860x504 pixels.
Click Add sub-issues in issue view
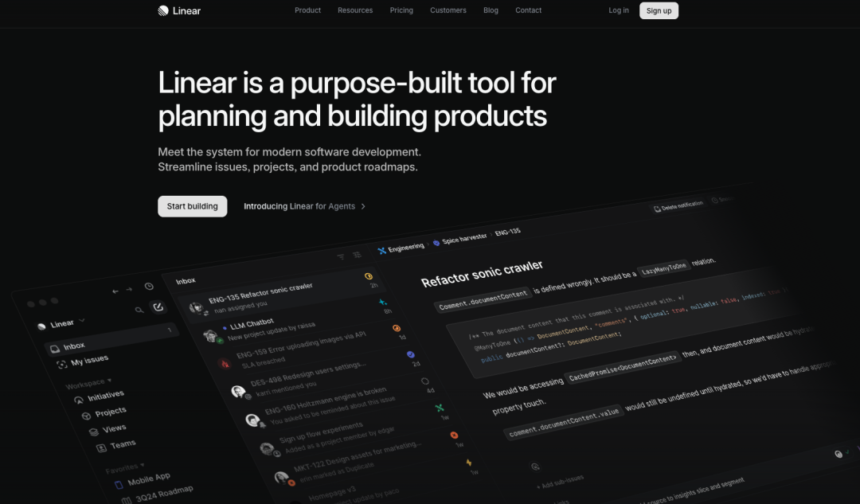(x=560, y=482)
